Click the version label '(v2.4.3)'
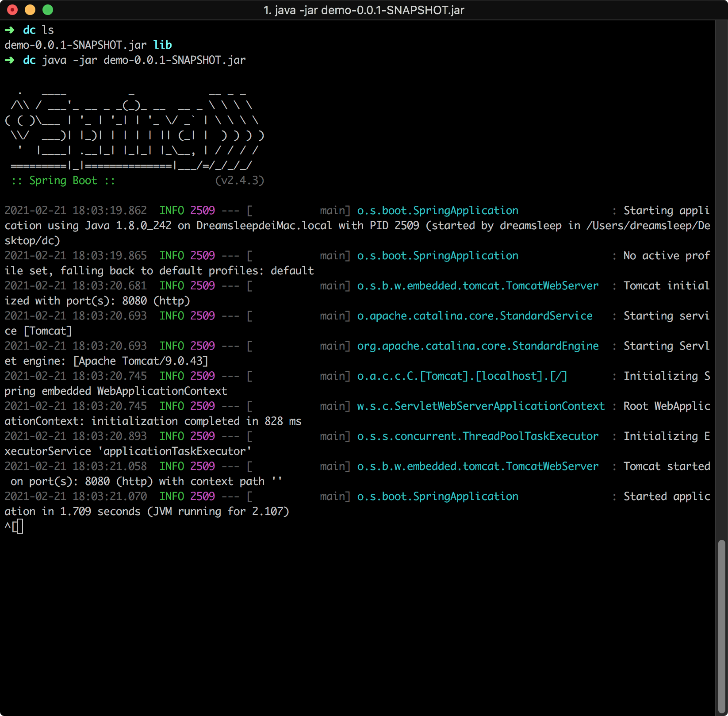728x716 pixels. 240,181
